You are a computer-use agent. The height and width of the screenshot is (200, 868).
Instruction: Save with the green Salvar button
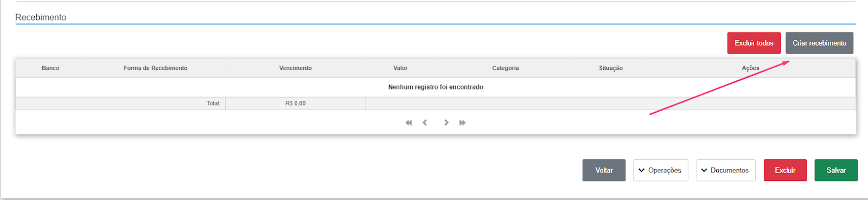click(x=836, y=170)
